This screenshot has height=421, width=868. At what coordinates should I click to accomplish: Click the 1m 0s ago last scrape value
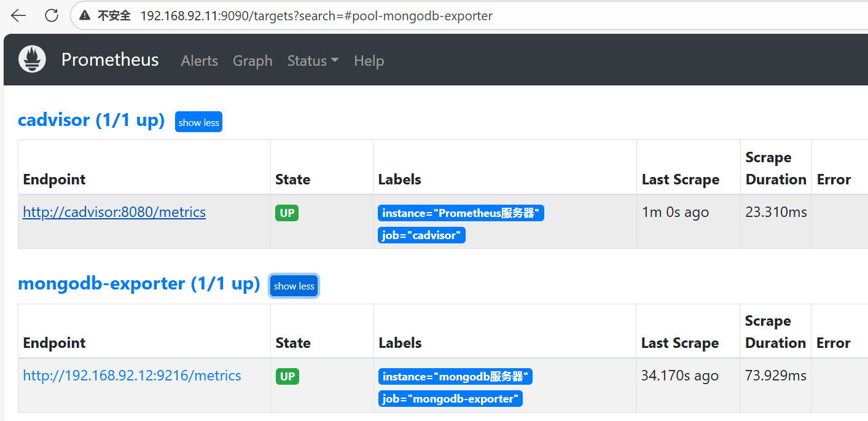pos(675,212)
